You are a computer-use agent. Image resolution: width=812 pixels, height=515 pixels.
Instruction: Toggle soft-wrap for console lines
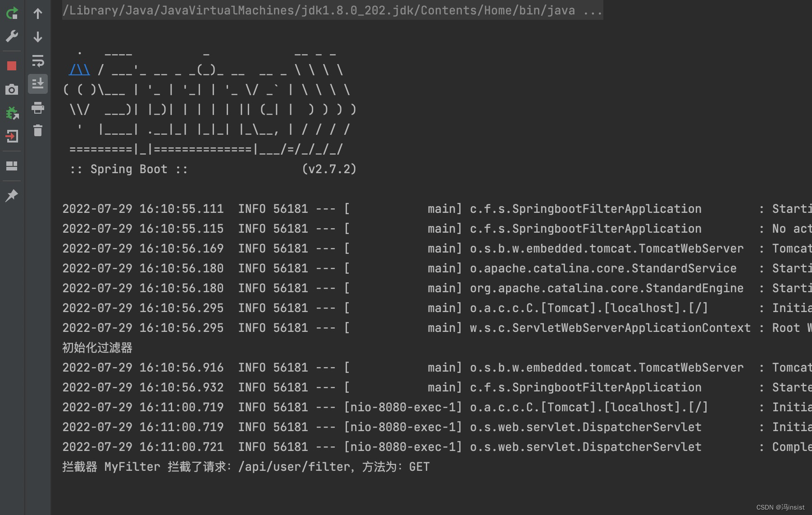click(38, 60)
